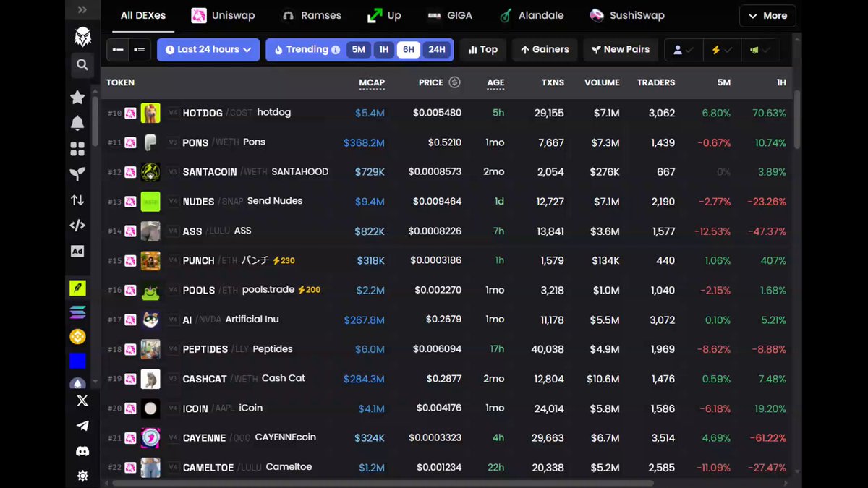Select the BNB chain icon
The image size is (868, 488).
coord(77,336)
